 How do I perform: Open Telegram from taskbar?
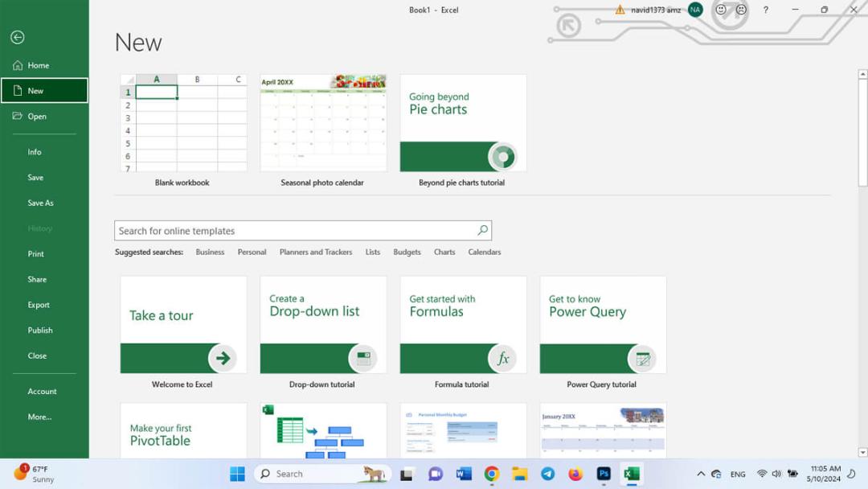[547, 474]
